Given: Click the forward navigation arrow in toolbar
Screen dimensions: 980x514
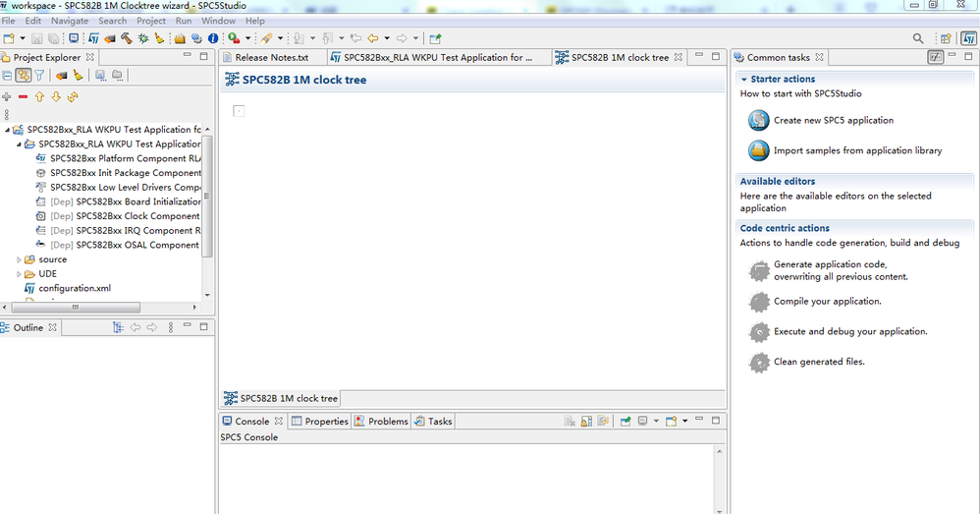Looking at the screenshot, I should pos(402,38).
